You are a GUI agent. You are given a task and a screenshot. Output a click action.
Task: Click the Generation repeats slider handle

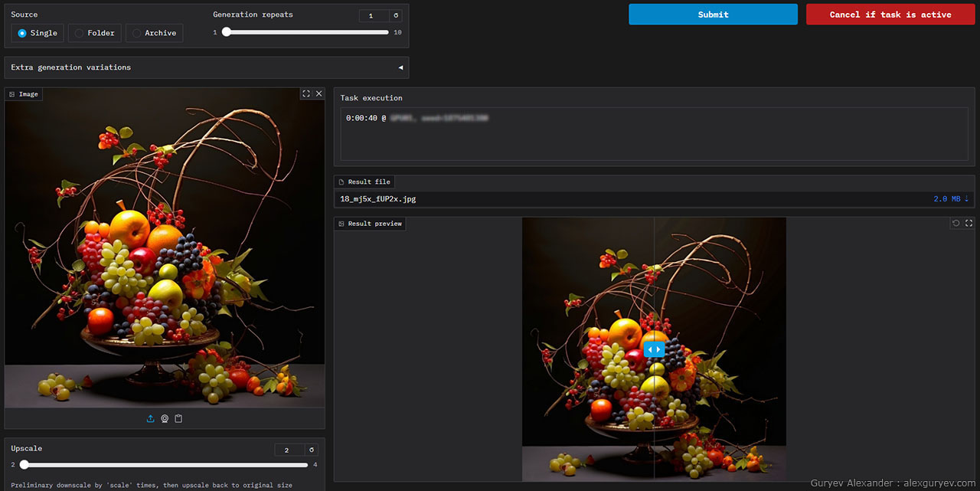click(x=227, y=32)
